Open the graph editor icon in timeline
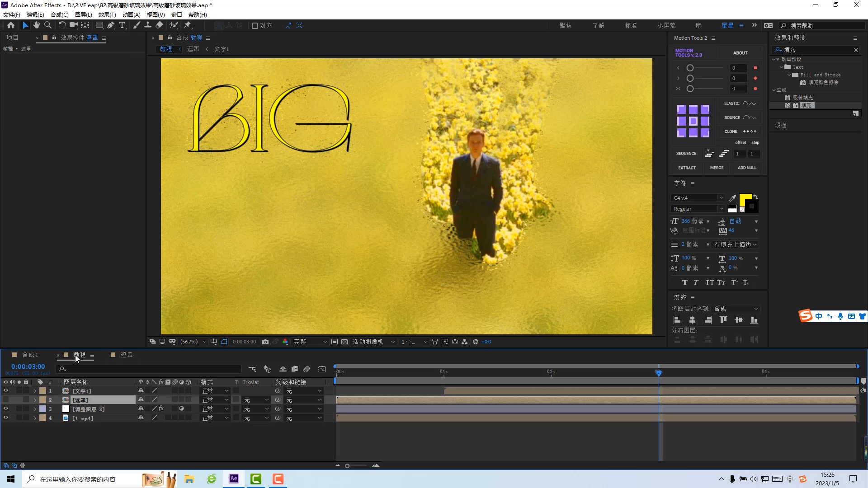The image size is (868, 488). click(x=322, y=370)
